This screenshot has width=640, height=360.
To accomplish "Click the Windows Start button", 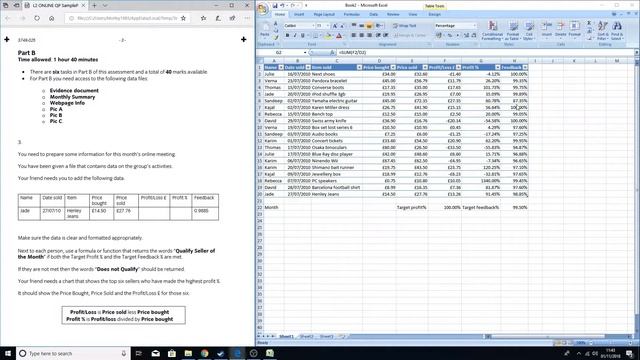I will point(8,353).
